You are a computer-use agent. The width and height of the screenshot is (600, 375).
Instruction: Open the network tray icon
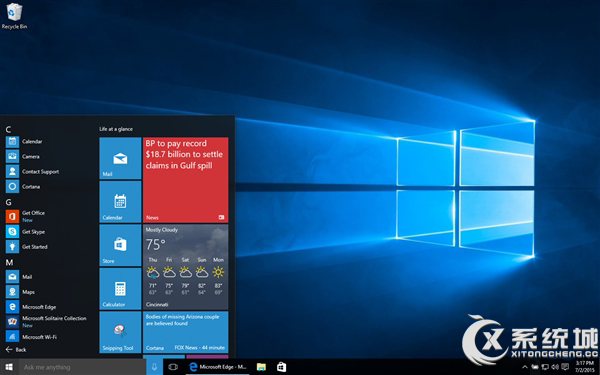tap(545, 367)
